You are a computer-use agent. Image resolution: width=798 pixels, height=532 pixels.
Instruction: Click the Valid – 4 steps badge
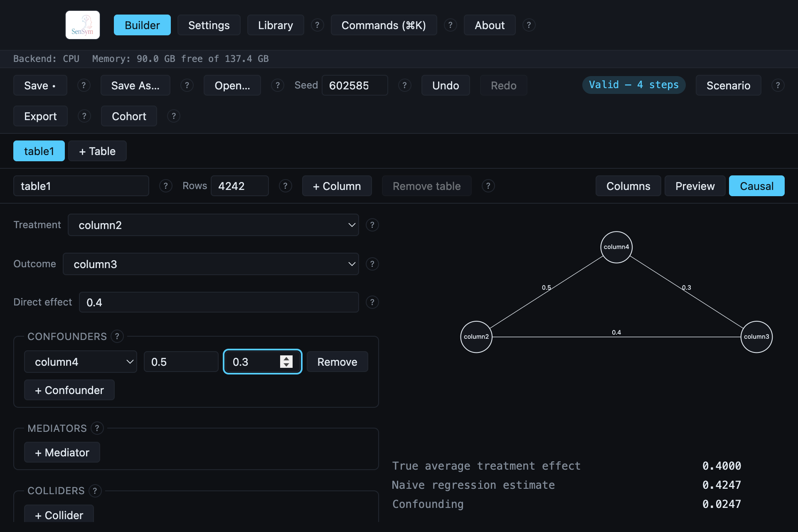[x=634, y=85]
